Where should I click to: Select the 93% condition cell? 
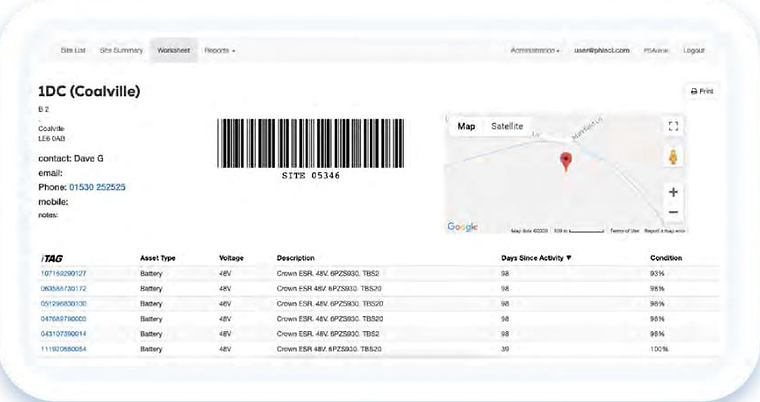(x=657, y=273)
